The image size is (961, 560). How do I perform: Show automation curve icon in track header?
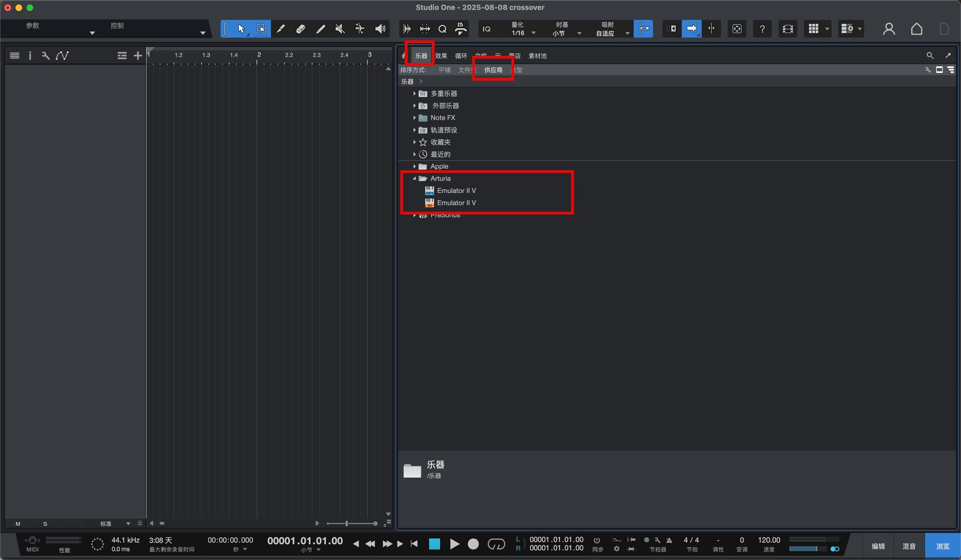coord(62,56)
